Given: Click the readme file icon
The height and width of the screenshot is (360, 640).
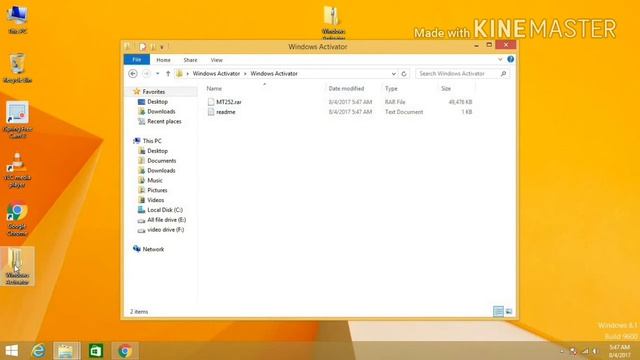Looking at the screenshot, I should [211, 112].
